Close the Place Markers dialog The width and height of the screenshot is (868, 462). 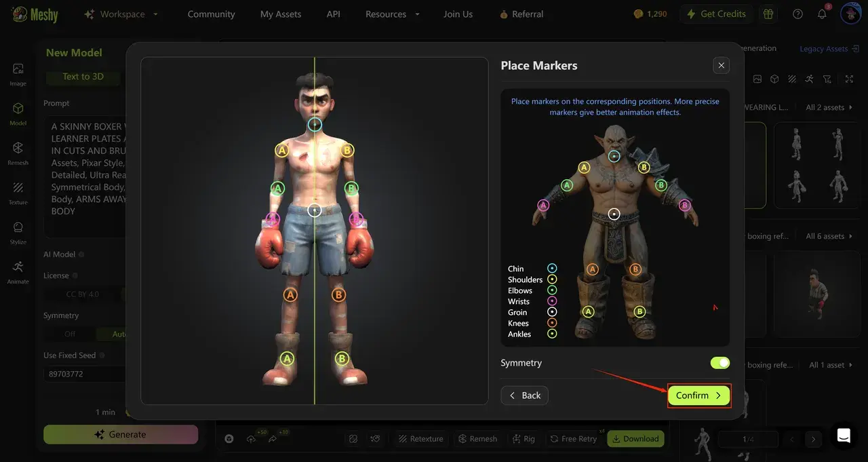tap(721, 65)
